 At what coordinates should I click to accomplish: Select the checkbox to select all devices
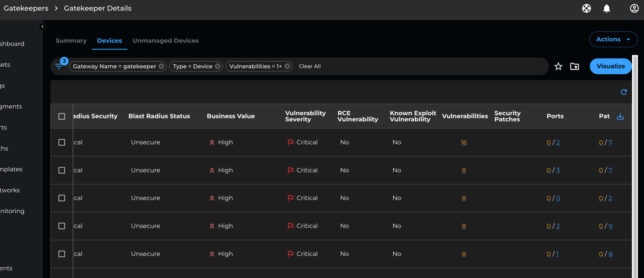62,116
